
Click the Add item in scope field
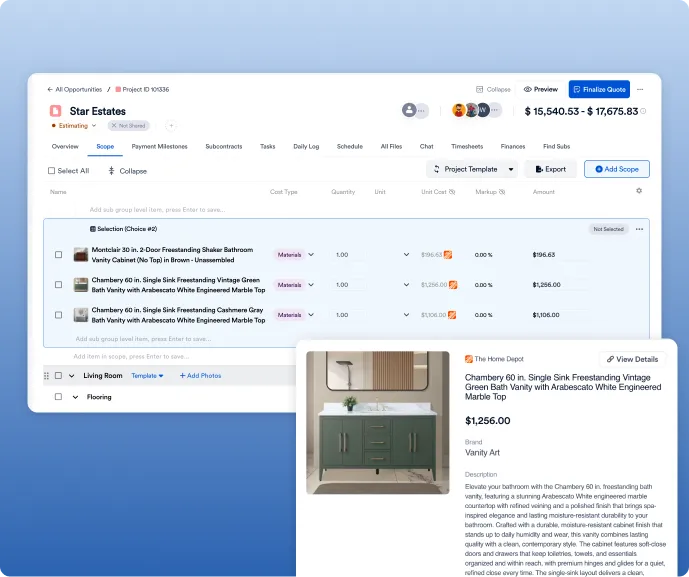[132, 356]
